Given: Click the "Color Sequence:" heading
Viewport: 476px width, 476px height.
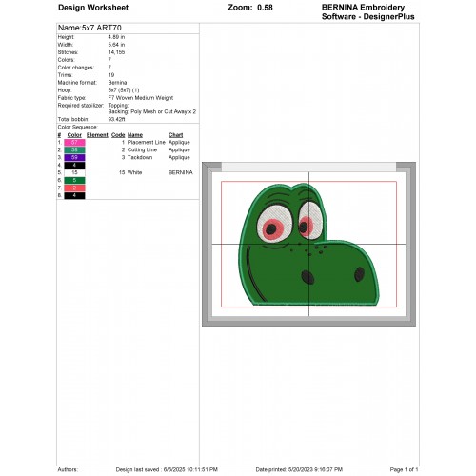Looking at the screenshot, I should coord(78,128).
